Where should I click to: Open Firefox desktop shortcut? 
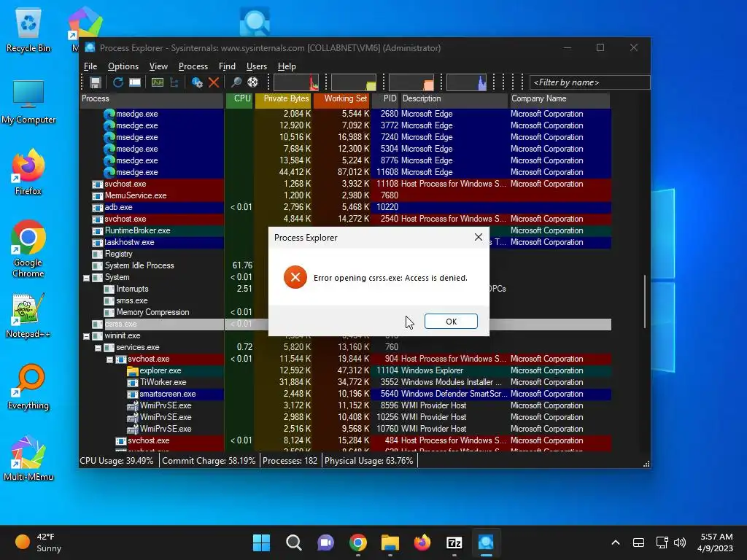(28, 172)
